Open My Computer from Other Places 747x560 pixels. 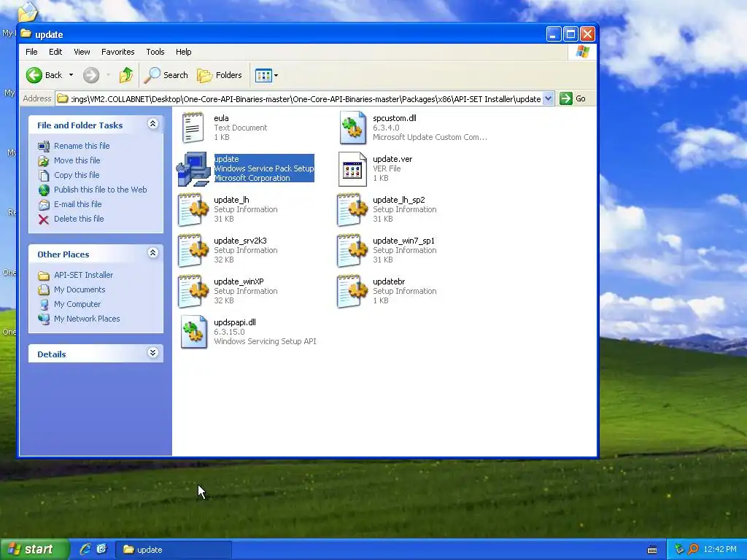[x=77, y=304]
